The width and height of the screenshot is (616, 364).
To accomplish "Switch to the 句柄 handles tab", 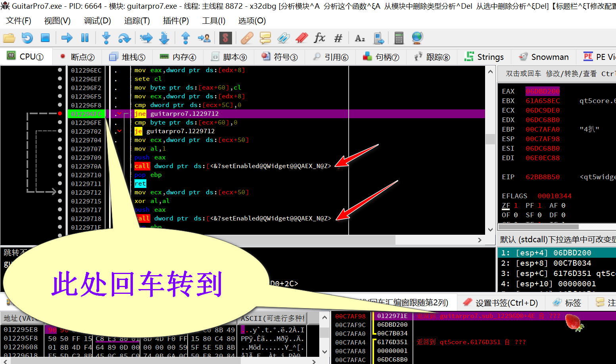I will coord(382,57).
